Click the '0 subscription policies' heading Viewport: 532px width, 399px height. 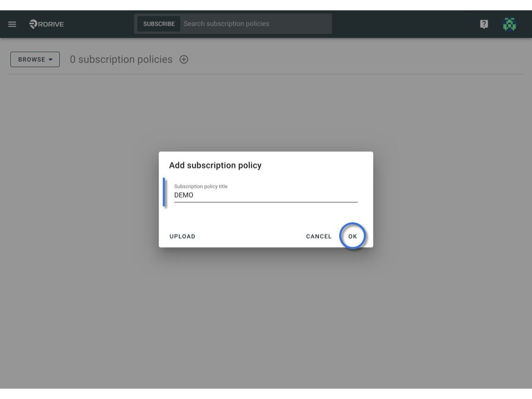click(x=121, y=59)
